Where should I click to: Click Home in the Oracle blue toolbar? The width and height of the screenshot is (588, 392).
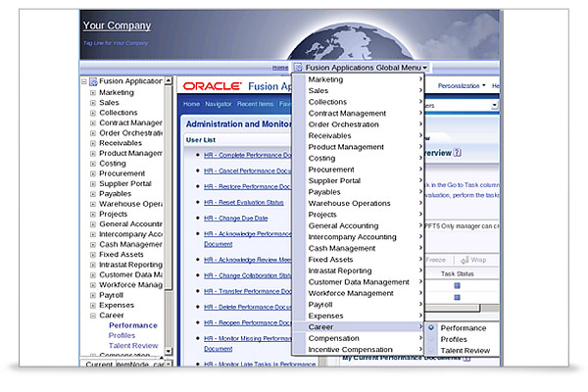click(192, 104)
